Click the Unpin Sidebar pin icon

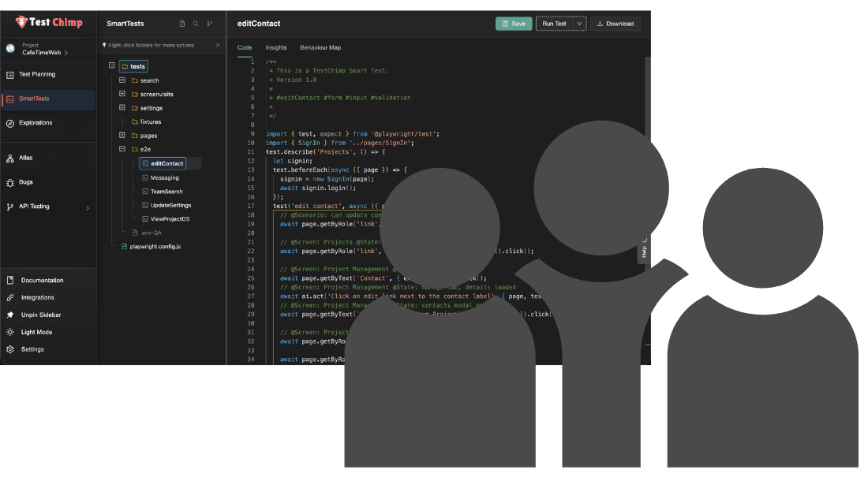coord(10,315)
